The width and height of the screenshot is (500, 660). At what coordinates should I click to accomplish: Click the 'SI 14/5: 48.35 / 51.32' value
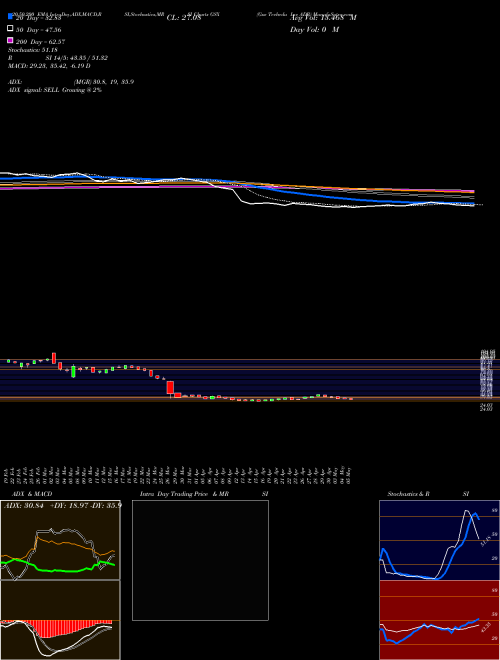pos(76,58)
